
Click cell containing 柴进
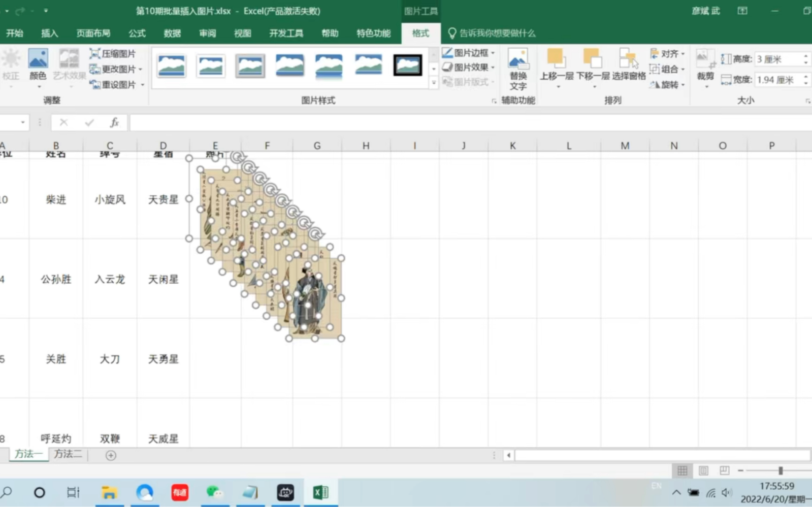(x=56, y=199)
